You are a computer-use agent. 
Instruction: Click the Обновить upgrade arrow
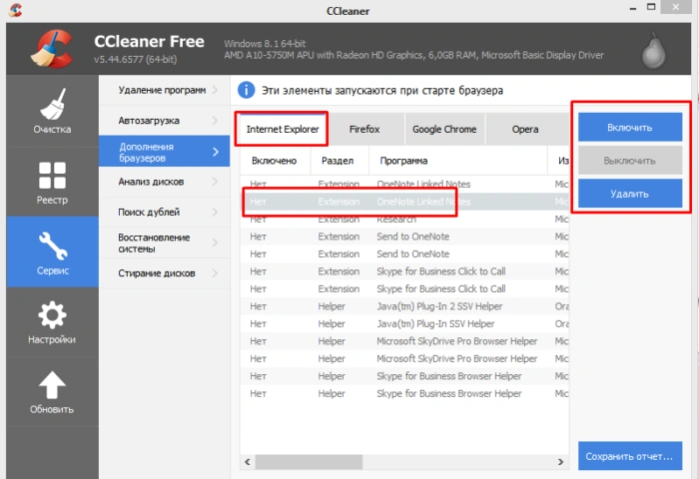pyautogui.click(x=52, y=392)
